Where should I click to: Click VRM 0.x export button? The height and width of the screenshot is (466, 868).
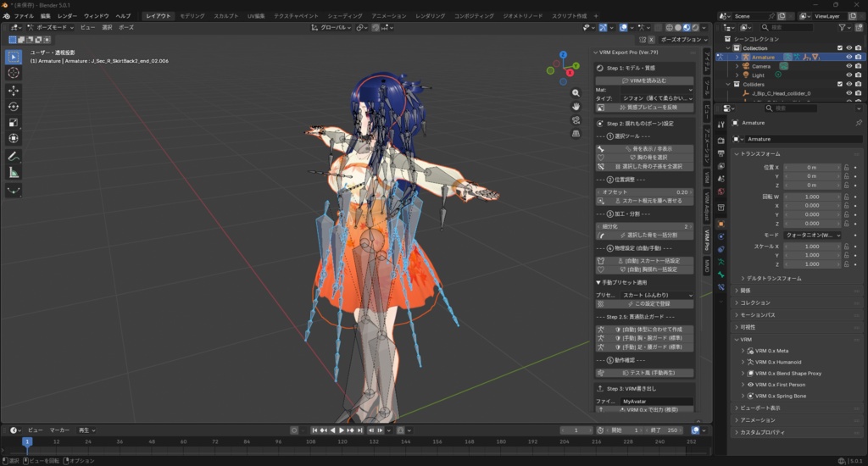(644, 410)
